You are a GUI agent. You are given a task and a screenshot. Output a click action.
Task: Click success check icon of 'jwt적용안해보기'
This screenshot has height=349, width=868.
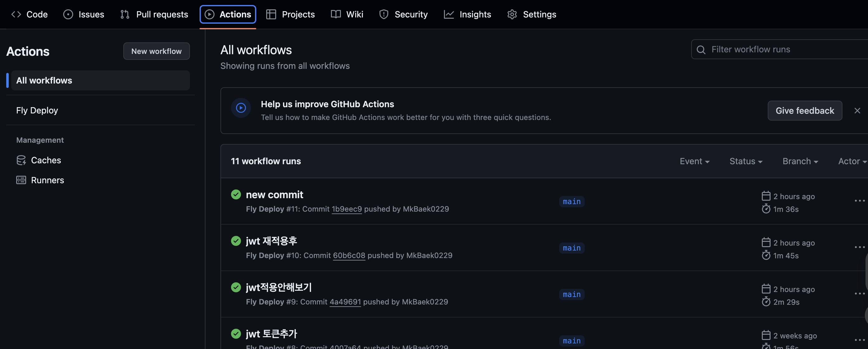pos(236,287)
